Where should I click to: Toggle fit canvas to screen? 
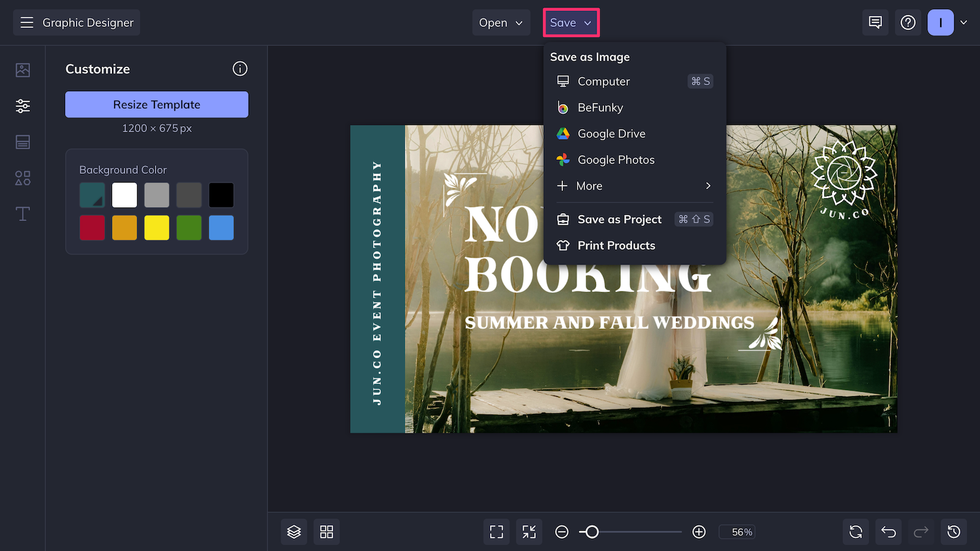(x=529, y=531)
